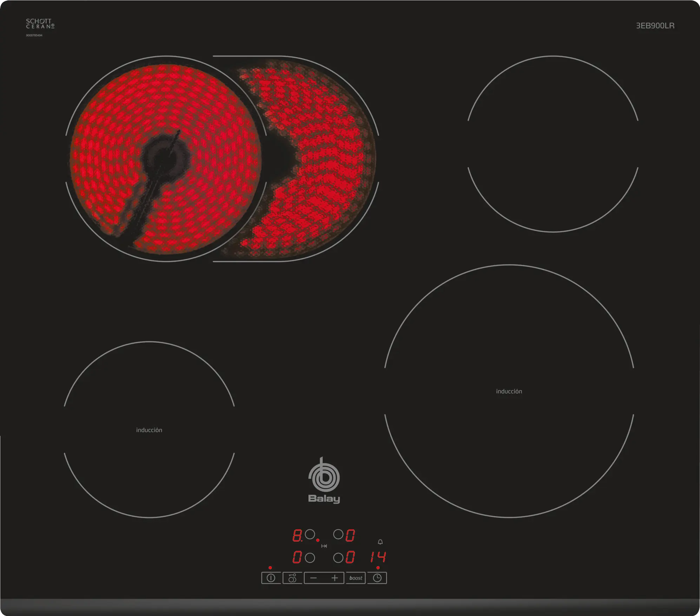
Task: Select the bottom-left zone selector circle
Action: [x=310, y=558]
